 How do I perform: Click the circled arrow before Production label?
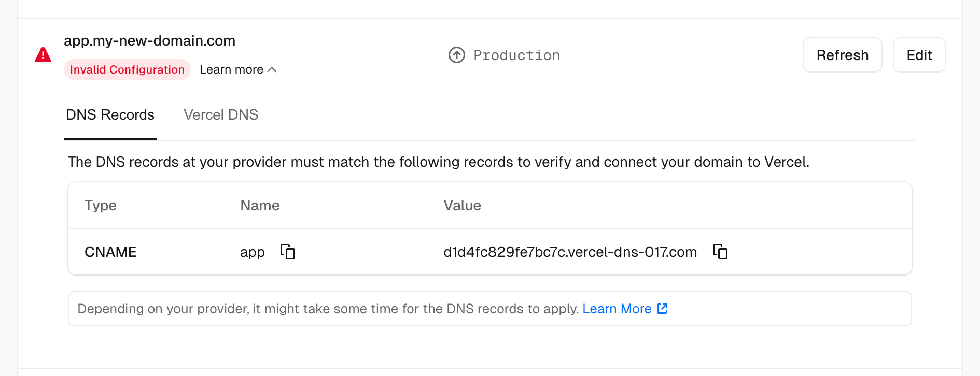(x=456, y=55)
